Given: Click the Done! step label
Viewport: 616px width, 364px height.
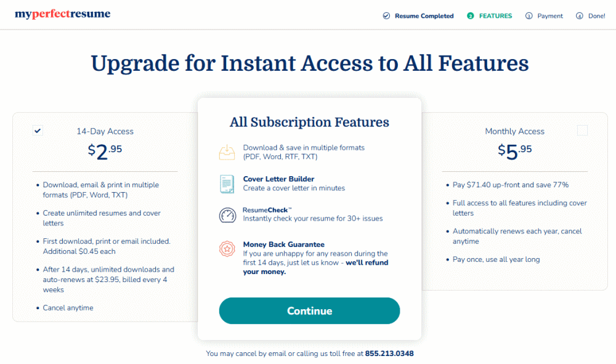Looking at the screenshot, I should click(596, 16).
